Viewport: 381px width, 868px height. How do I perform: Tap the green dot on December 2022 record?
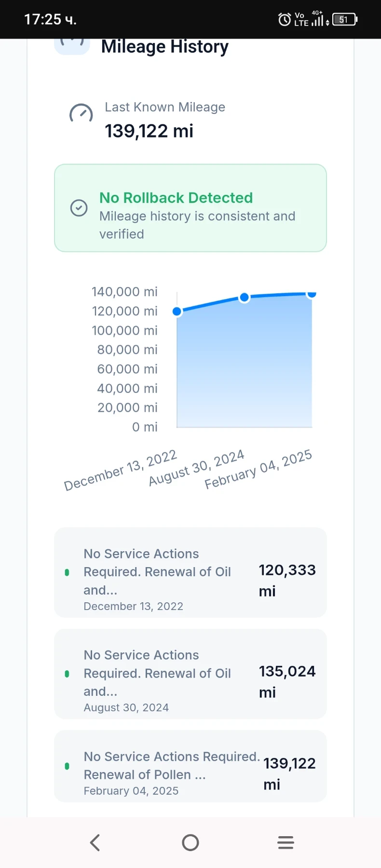67,572
